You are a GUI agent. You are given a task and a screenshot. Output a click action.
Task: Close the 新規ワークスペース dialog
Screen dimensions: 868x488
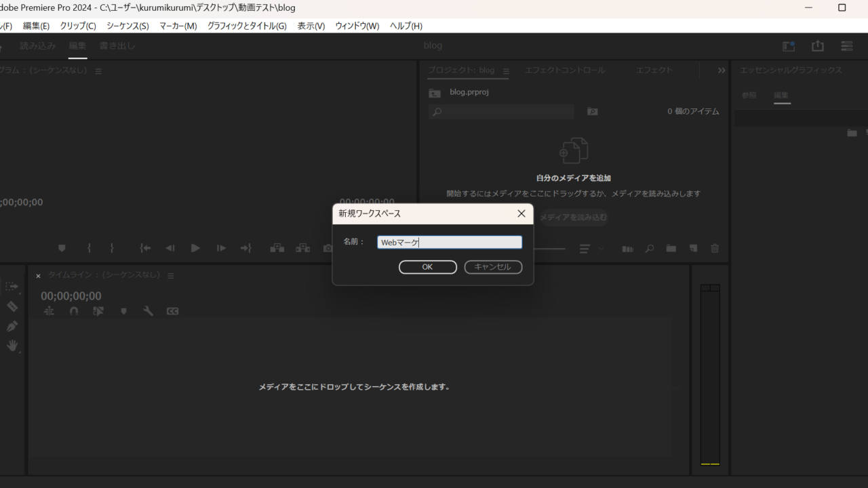point(521,213)
